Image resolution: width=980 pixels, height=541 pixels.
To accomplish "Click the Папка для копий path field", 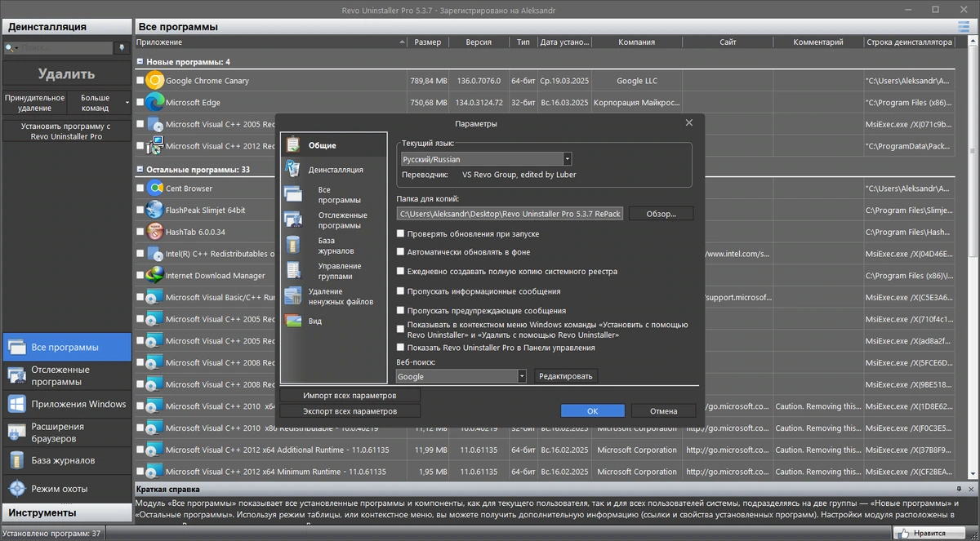I will tap(510, 214).
